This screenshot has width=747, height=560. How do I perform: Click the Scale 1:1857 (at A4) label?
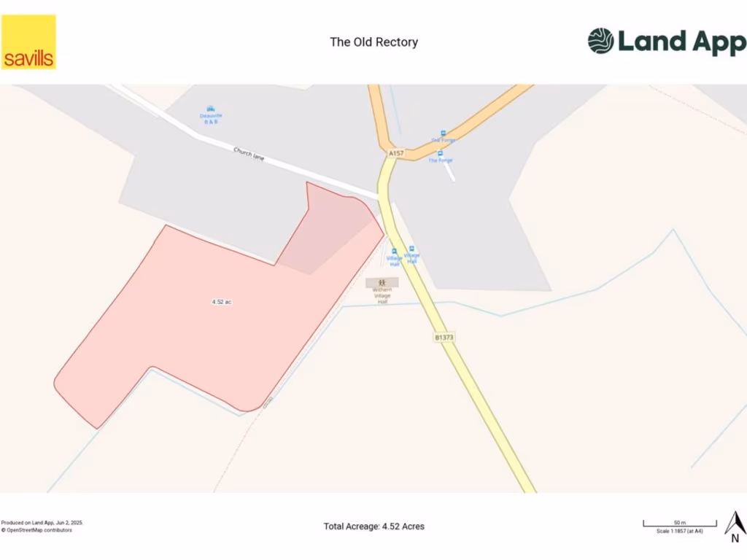point(680,531)
